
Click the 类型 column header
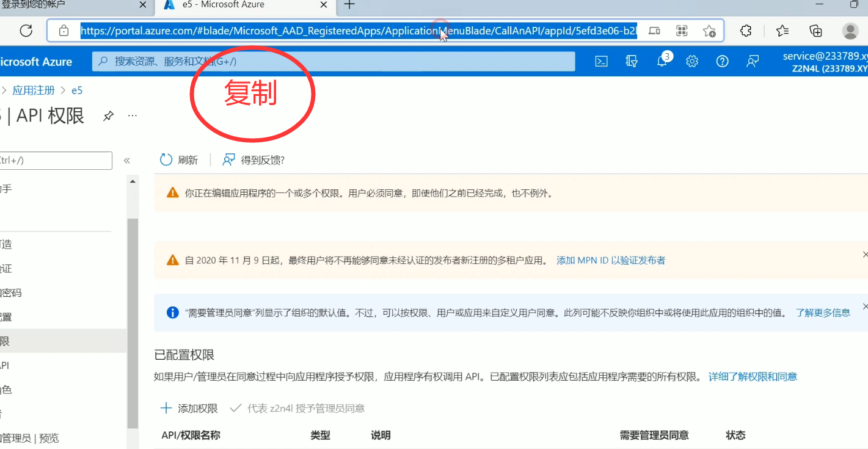coord(320,435)
